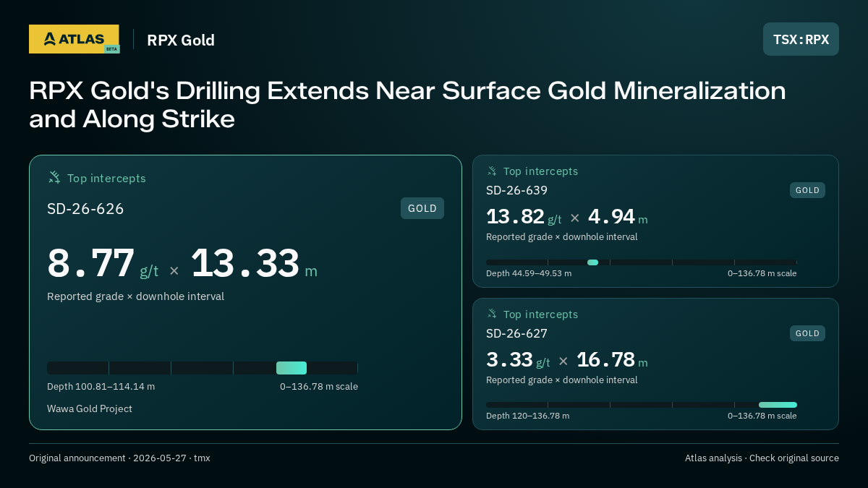Click 'Top intercepts' label in SD-26-627 card
This screenshot has width=868, height=488.
tap(540, 314)
